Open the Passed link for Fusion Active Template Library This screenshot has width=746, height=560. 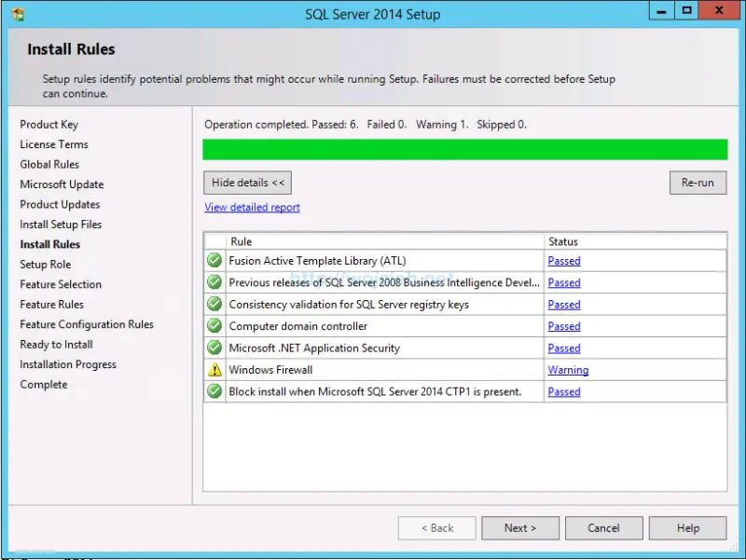pos(563,261)
